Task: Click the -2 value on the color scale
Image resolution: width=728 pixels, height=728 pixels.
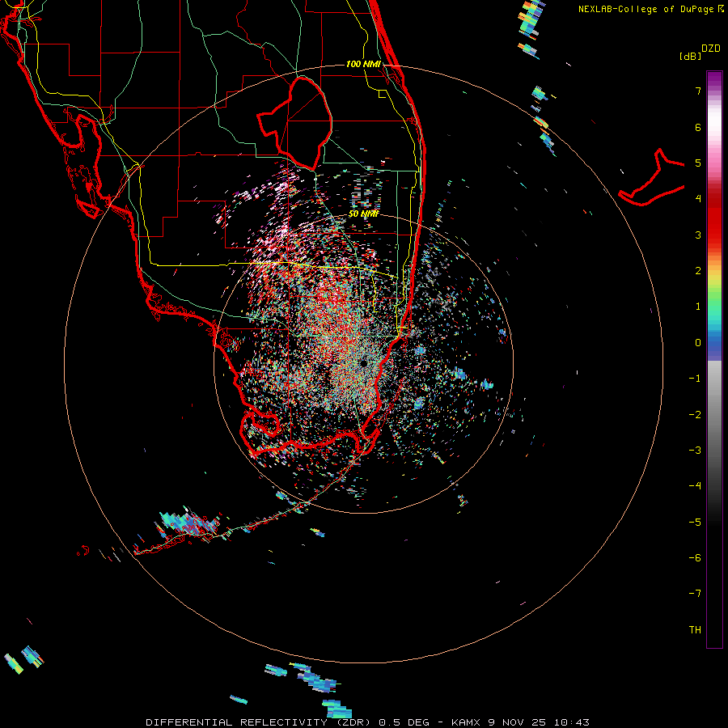Action: pyautogui.click(x=695, y=415)
